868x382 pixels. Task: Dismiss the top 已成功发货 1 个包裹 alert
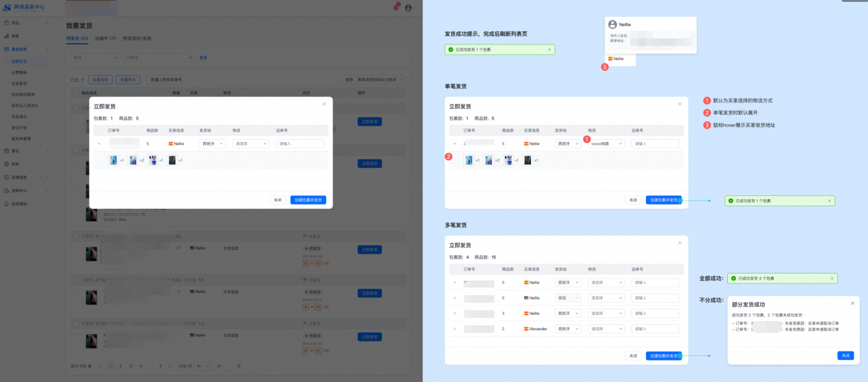pyautogui.click(x=549, y=50)
